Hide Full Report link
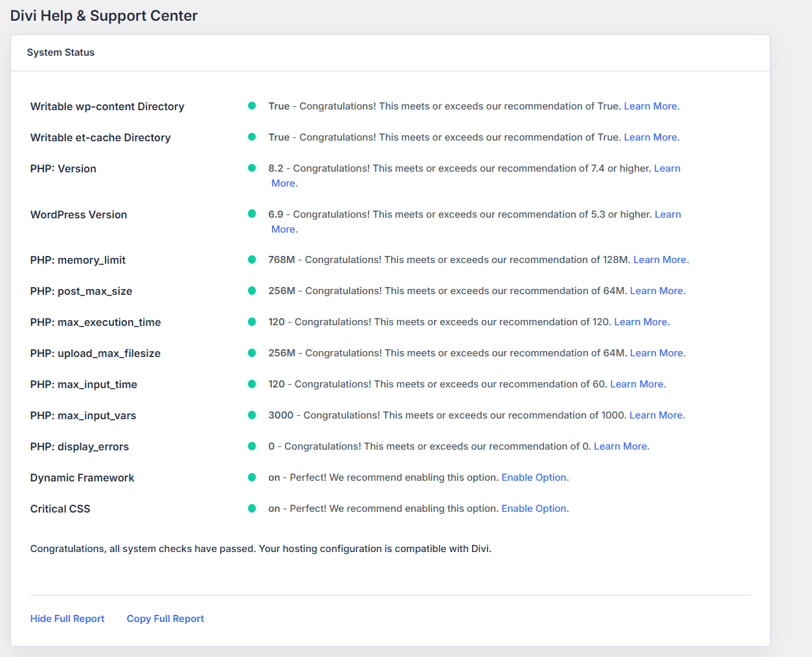The image size is (812, 657). click(x=67, y=619)
